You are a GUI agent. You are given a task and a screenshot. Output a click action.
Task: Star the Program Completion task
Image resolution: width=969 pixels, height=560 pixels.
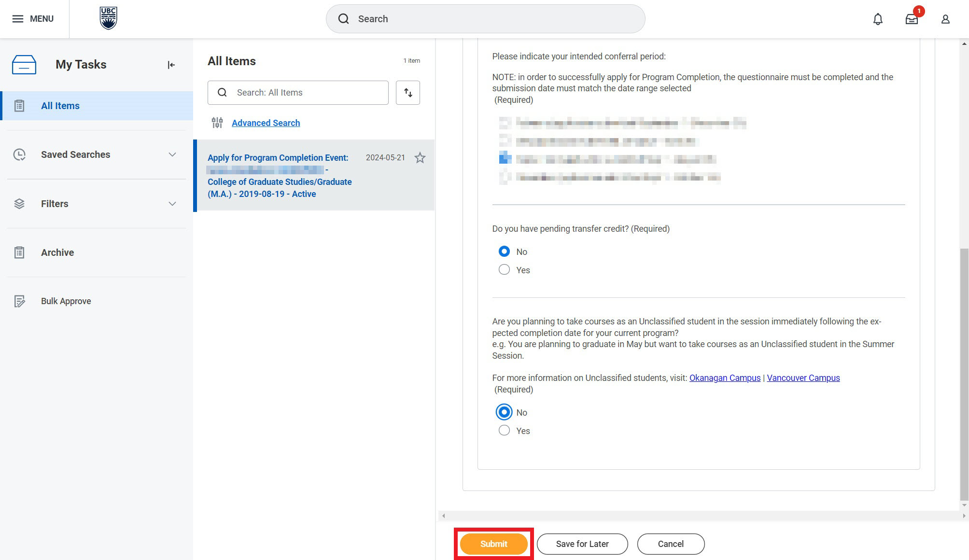tap(420, 158)
